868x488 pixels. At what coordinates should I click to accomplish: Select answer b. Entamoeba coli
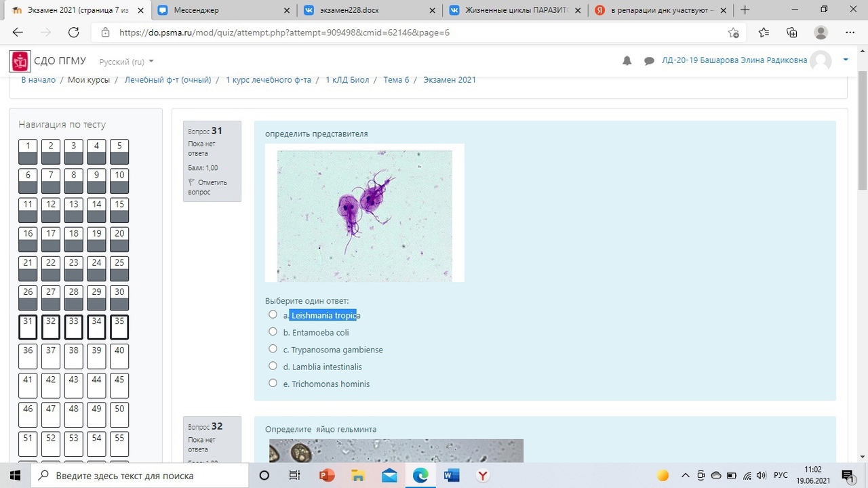pos(273,331)
